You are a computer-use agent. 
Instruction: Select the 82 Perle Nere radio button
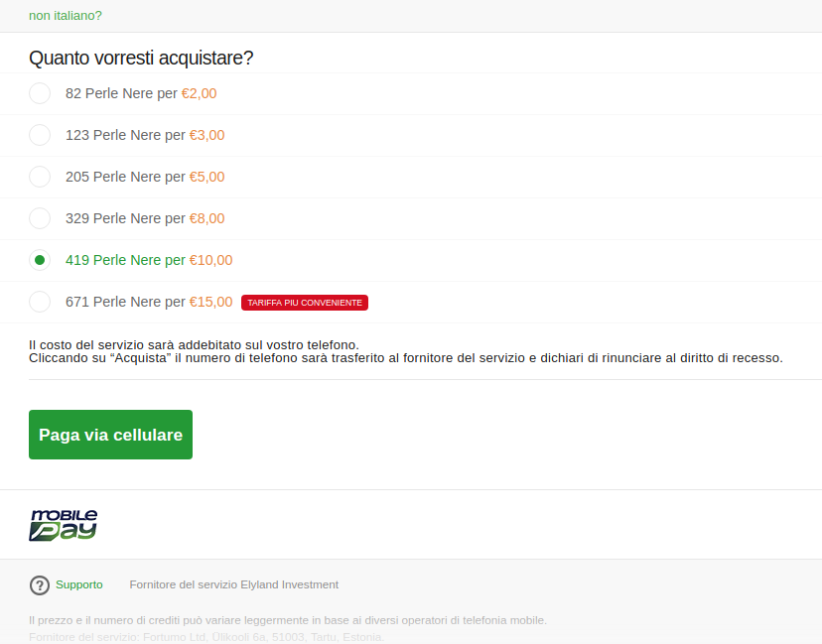(40, 93)
